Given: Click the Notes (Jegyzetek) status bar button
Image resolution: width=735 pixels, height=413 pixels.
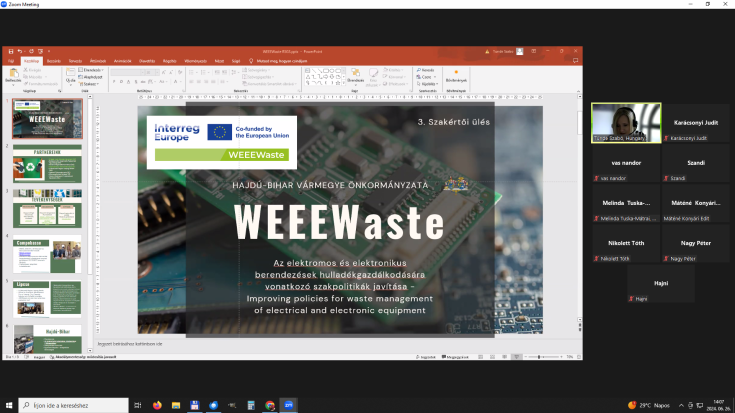Looking at the screenshot, I should [426, 357].
